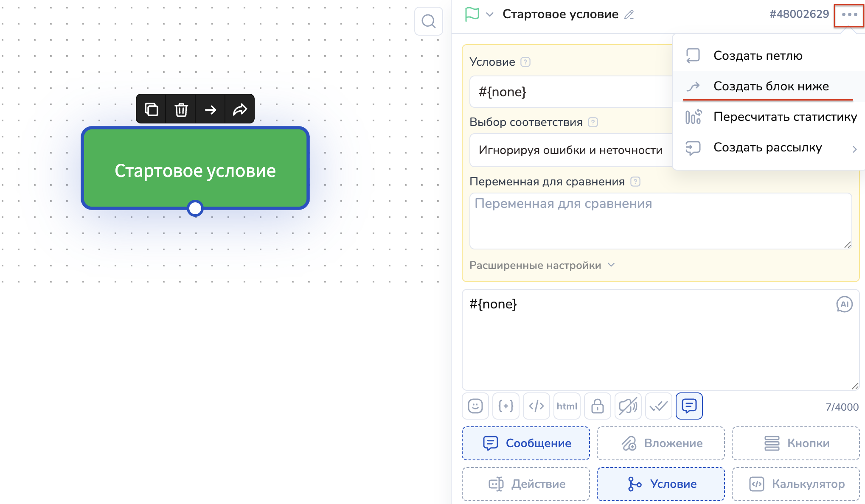Choose Пересчитать статистику from menu
The width and height of the screenshot is (865, 504).
pyautogui.click(x=784, y=117)
